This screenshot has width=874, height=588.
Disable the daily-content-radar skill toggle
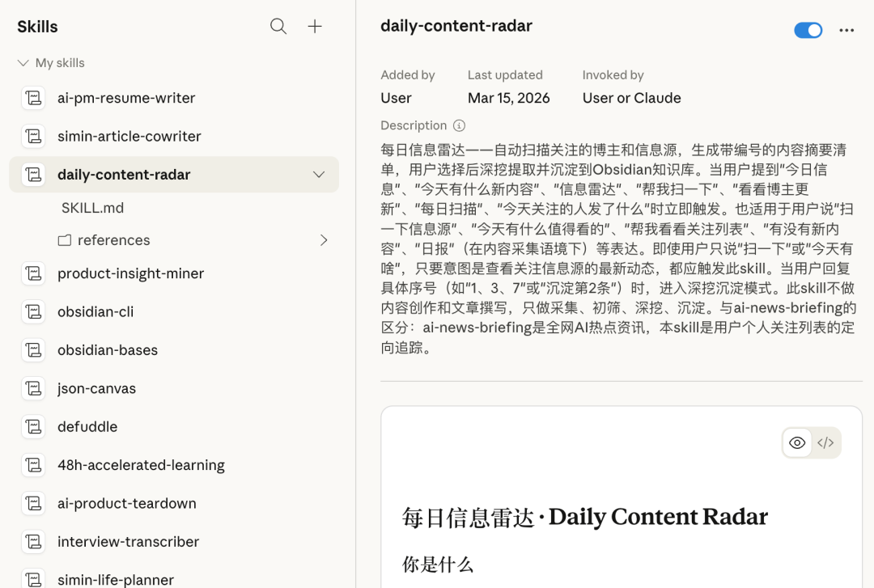[808, 31]
